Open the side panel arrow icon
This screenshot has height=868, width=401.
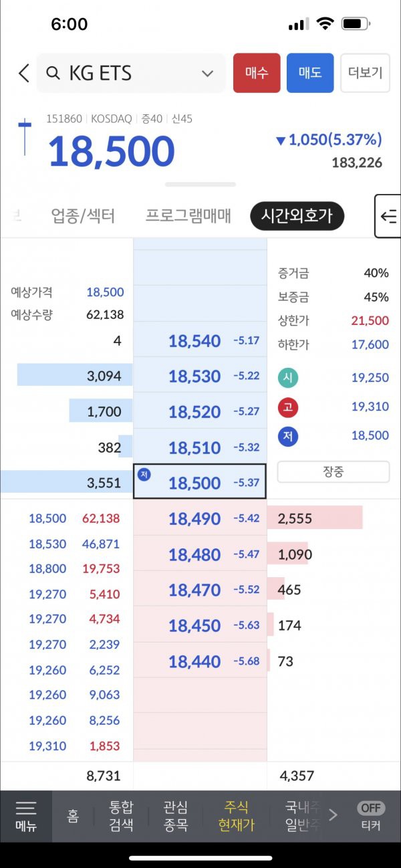click(388, 216)
